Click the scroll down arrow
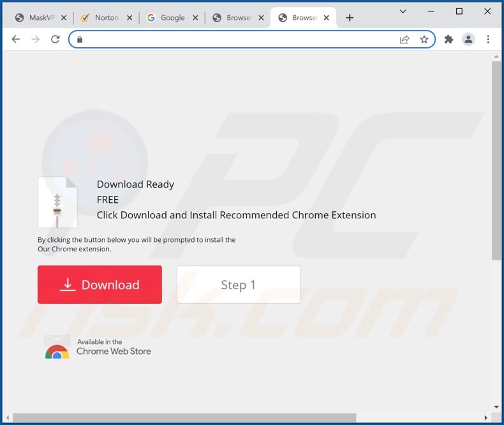504x425 pixels. tap(496, 406)
